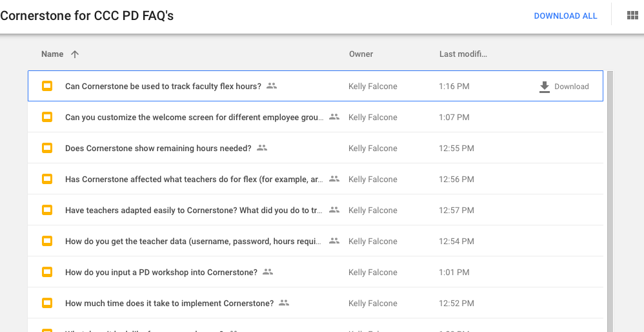Download 'Can Cornerstone be used to track' file
This screenshot has height=332, width=644.
(x=564, y=87)
